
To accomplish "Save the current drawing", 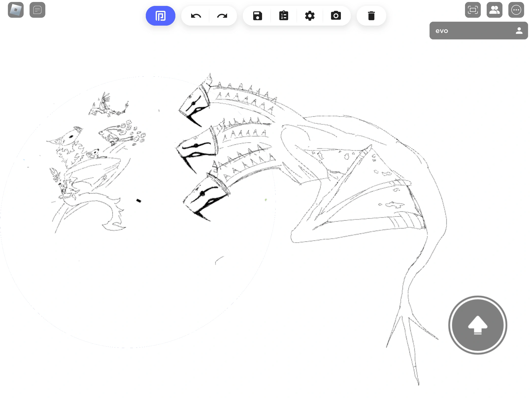I will [257, 16].
